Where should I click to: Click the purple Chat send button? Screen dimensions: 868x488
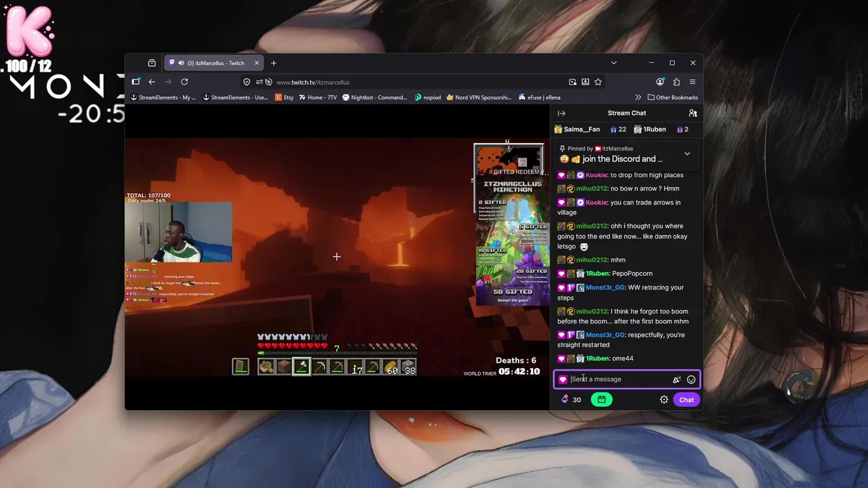pyautogui.click(x=686, y=400)
